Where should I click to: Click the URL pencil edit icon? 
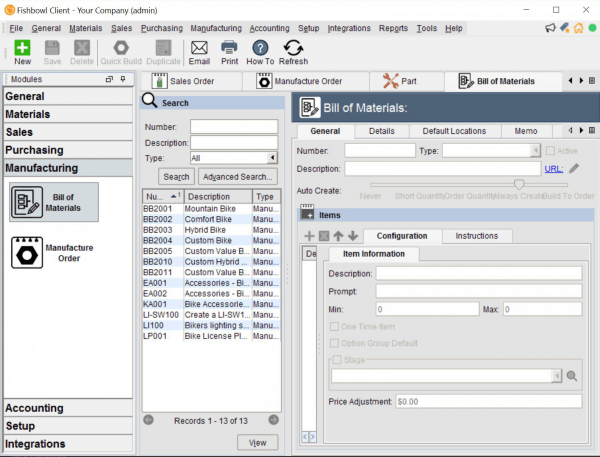574,168
